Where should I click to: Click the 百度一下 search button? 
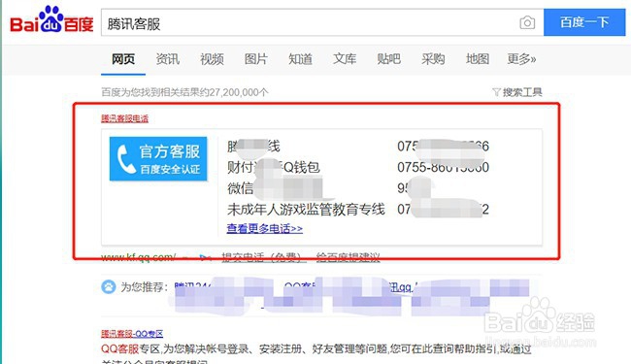584,22
